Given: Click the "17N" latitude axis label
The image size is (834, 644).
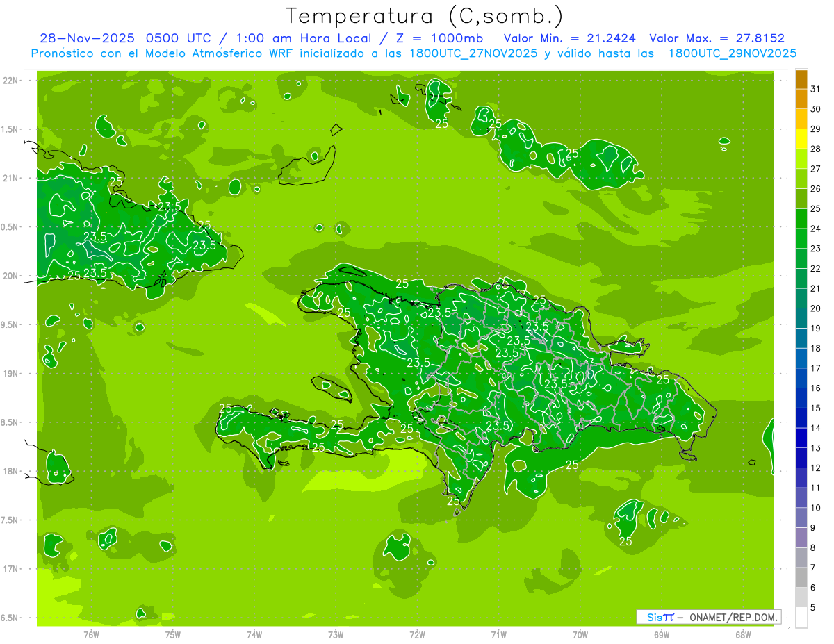Looking at the screenshot, I should coord(10,569).
